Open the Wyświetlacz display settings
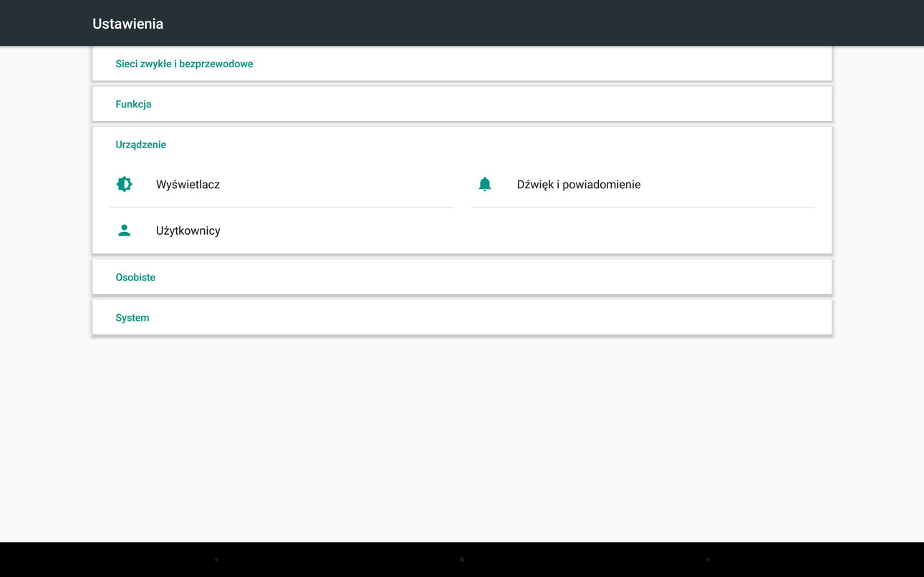924x577 pixels. [188, 185]
